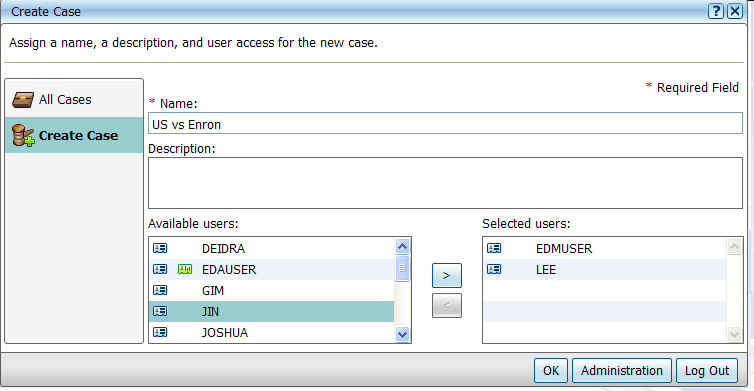Image resolution: width=754 pixels, height=391 pixels.
Task: Open the Administration button
Action: (x=622, y=371)
